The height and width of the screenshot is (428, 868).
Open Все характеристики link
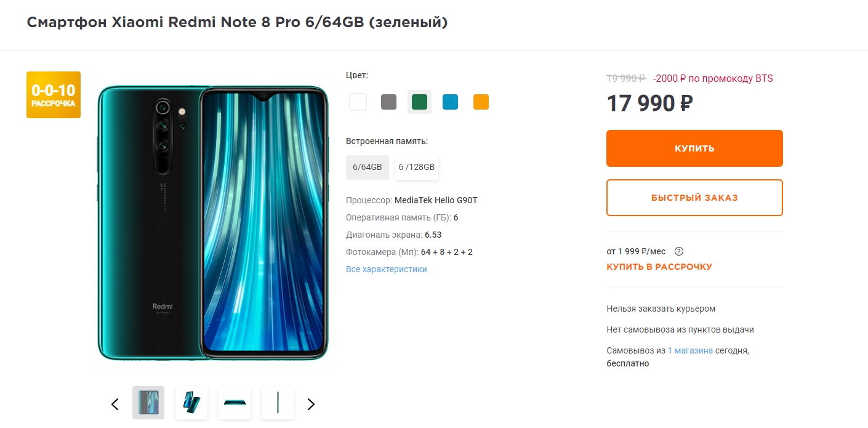coord(387,269)
